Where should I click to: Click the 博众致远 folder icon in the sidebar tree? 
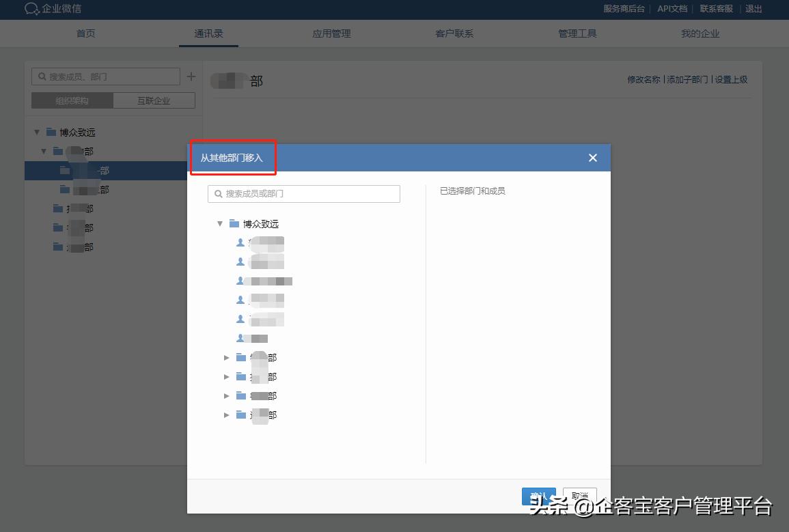click(x=52, y=132)
